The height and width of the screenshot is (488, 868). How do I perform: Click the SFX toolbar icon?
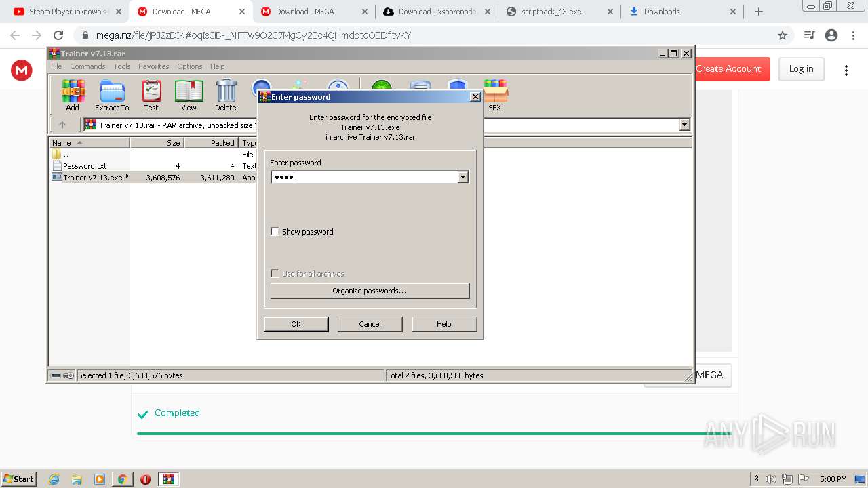495,95
